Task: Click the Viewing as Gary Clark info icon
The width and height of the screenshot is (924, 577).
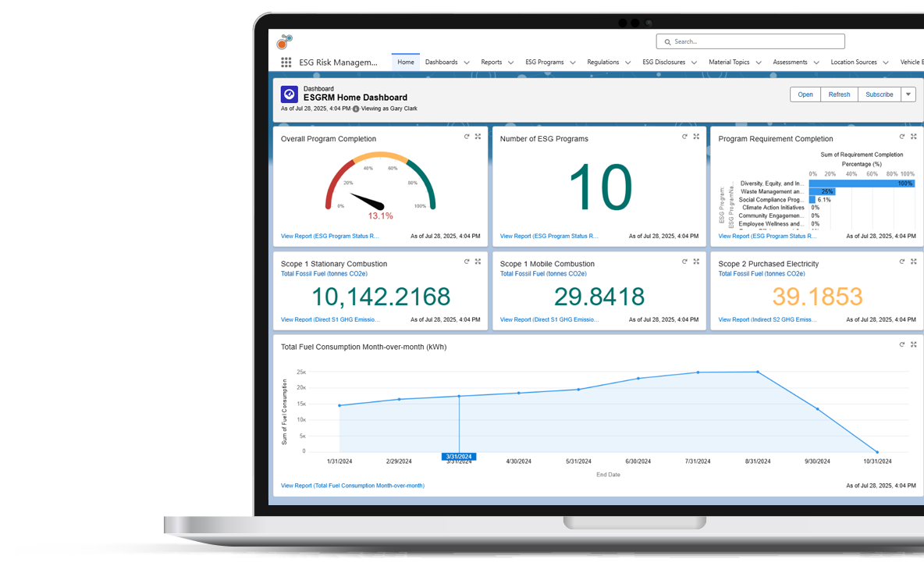Action: pos(356,109)
